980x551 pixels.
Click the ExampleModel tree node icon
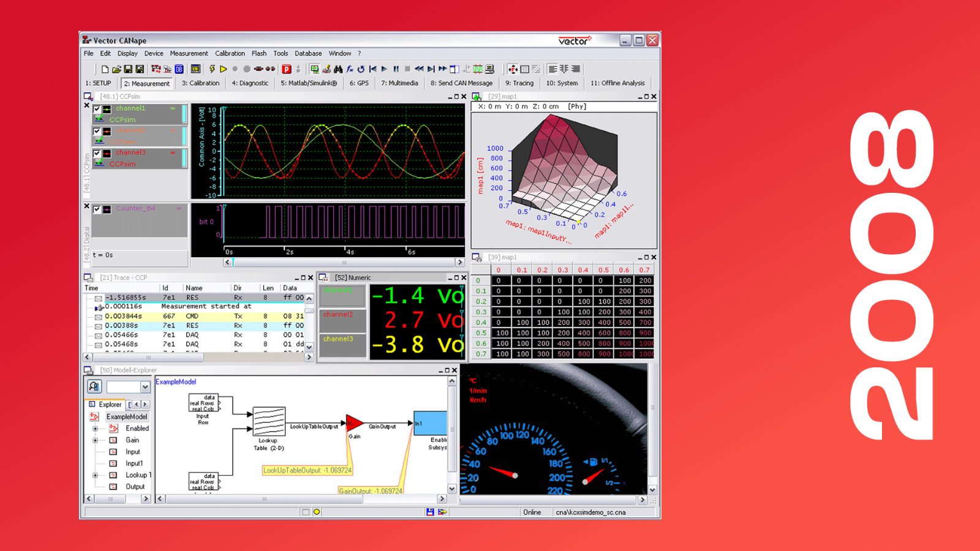click(94, 417)
